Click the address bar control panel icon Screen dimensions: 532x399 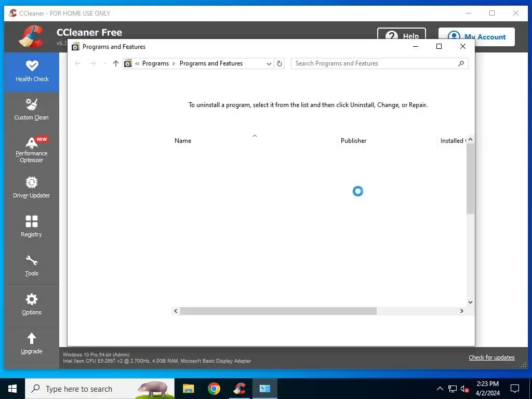tap(128, 63)
